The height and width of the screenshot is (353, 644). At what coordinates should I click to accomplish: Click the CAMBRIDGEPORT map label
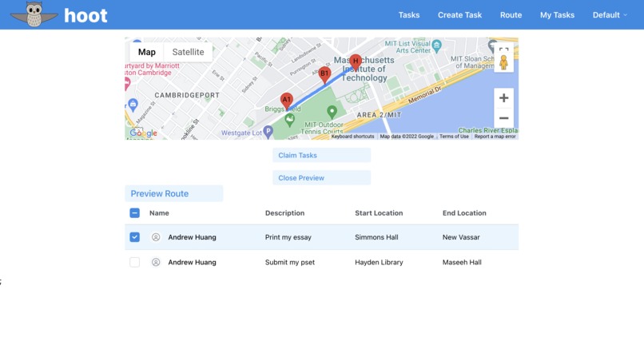(x=187, y=95)
